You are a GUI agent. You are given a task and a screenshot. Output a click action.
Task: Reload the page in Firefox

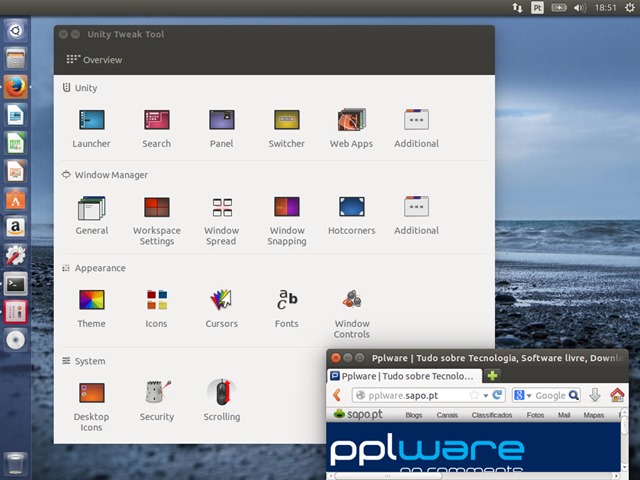point(497,395)
